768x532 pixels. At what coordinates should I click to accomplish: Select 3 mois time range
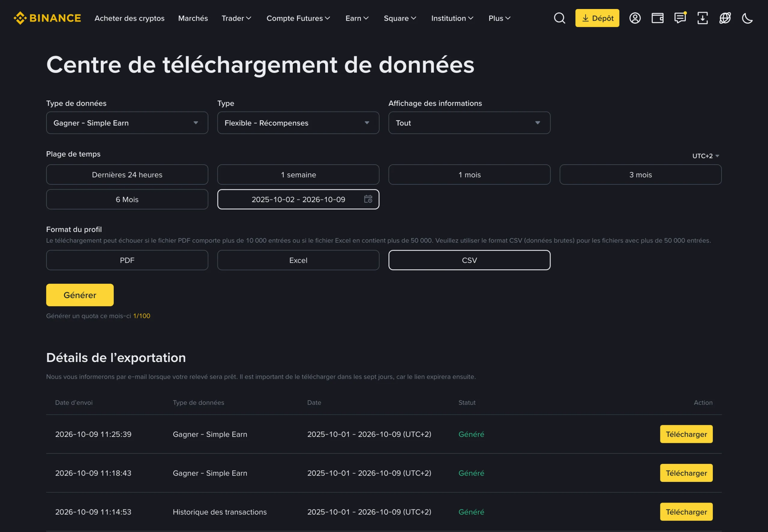point(640,174)
